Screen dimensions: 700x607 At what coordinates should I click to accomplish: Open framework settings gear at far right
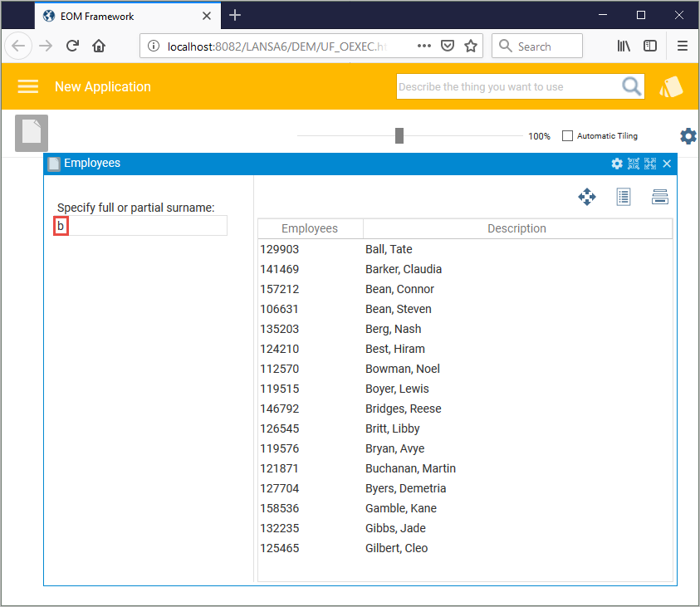pos(688,136)
